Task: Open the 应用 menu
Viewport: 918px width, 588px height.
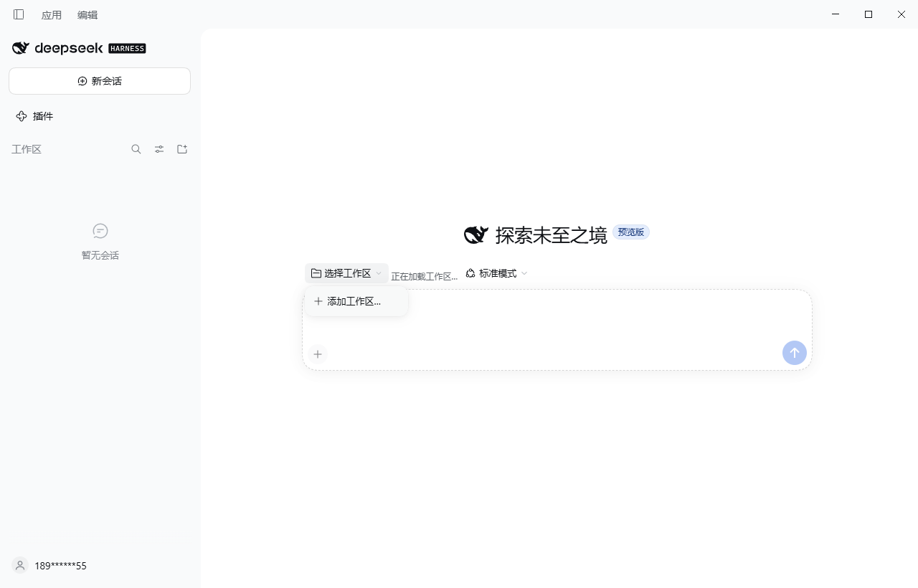Action: coord(52,15)
